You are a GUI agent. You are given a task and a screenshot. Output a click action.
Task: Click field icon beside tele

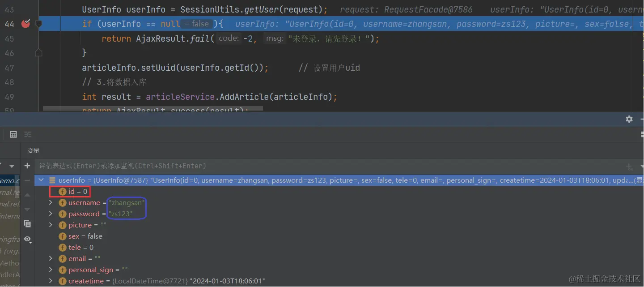63,248
